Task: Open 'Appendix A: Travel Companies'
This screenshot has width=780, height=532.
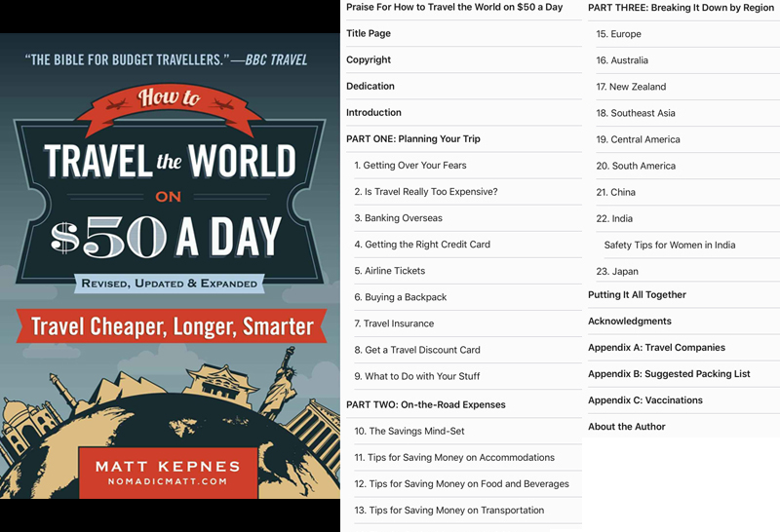Action: tap(684, 348)
